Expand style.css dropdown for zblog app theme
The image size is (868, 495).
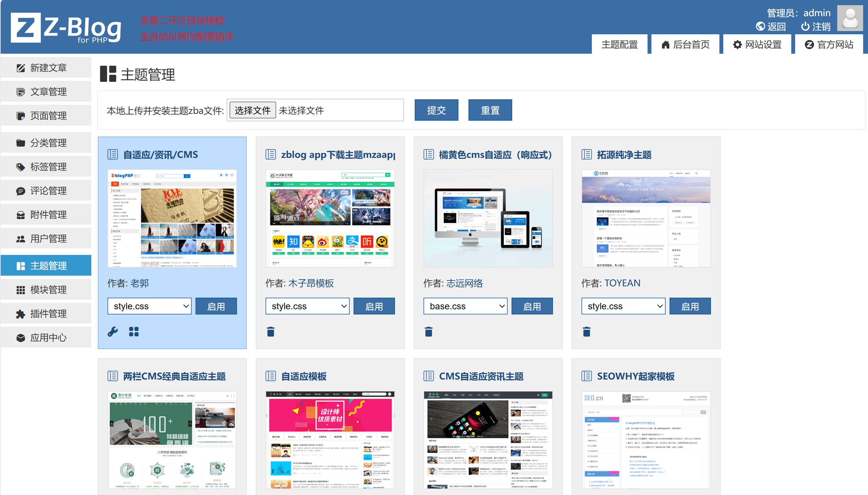(x=307, y=306)
